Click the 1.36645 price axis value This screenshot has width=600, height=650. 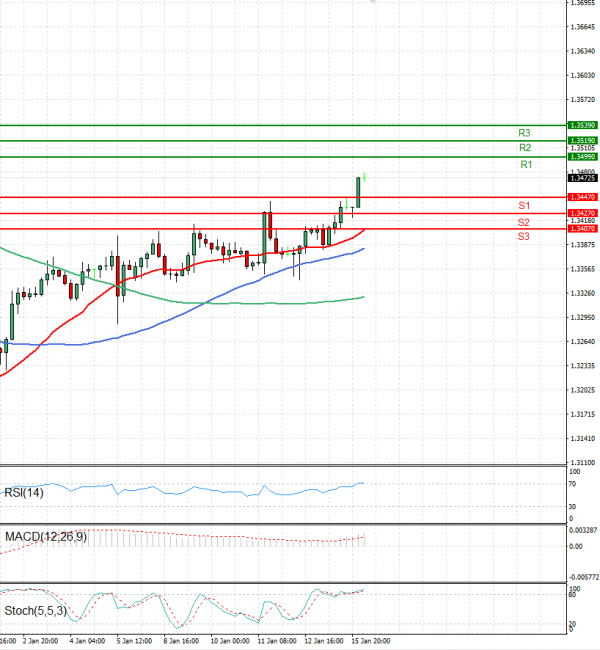click(583, 27)
